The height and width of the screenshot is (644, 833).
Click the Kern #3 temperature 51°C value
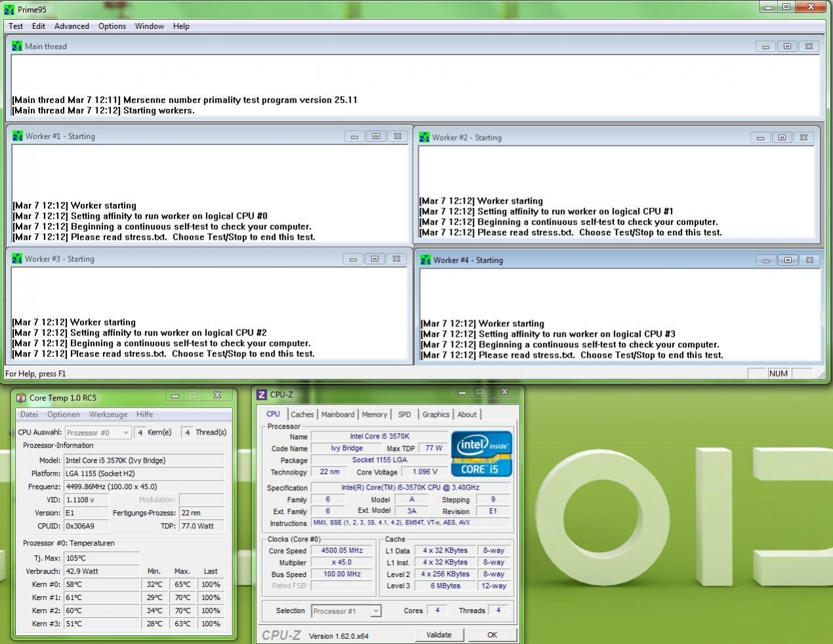(x=101, y=624)
